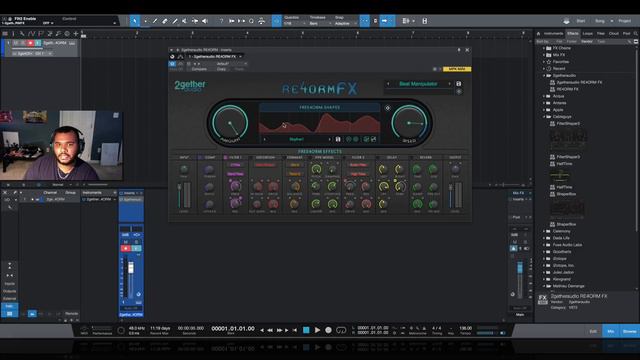
Task: Click the Rewind transport button
Action: point(270,330)
